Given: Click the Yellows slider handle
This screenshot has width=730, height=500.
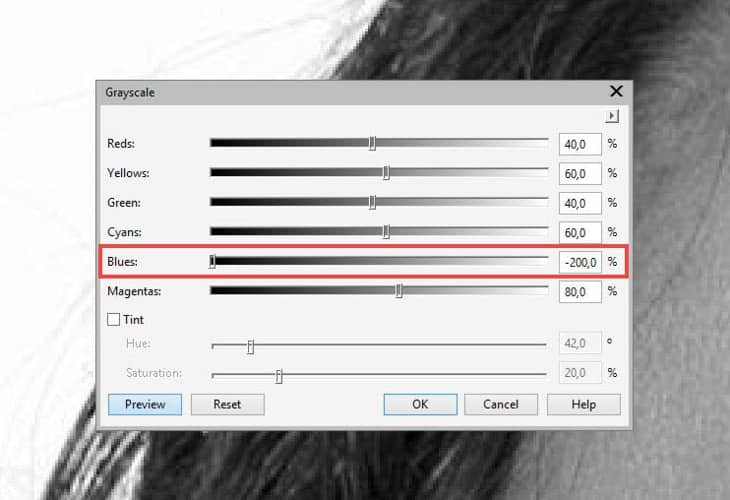Looking at the screenshot, I should 386,173.
